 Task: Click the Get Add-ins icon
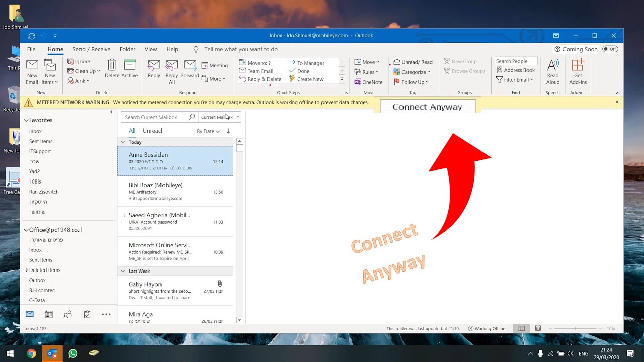tap(578, 72)
